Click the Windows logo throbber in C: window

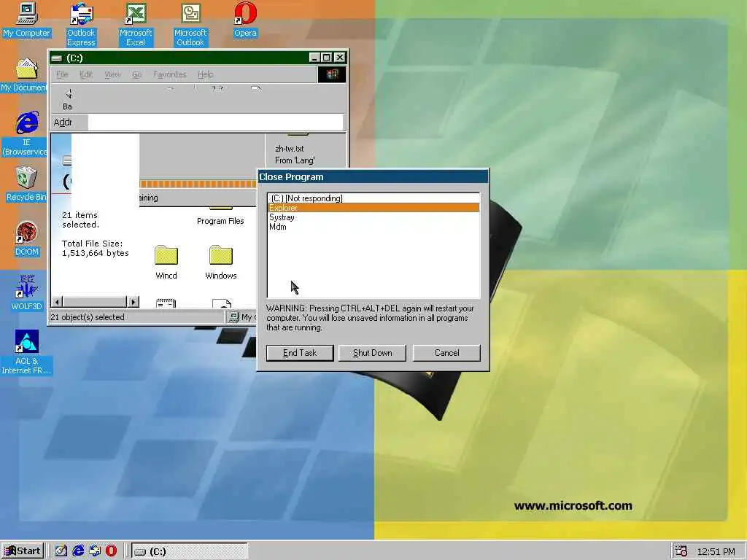[x=332, y=74]
